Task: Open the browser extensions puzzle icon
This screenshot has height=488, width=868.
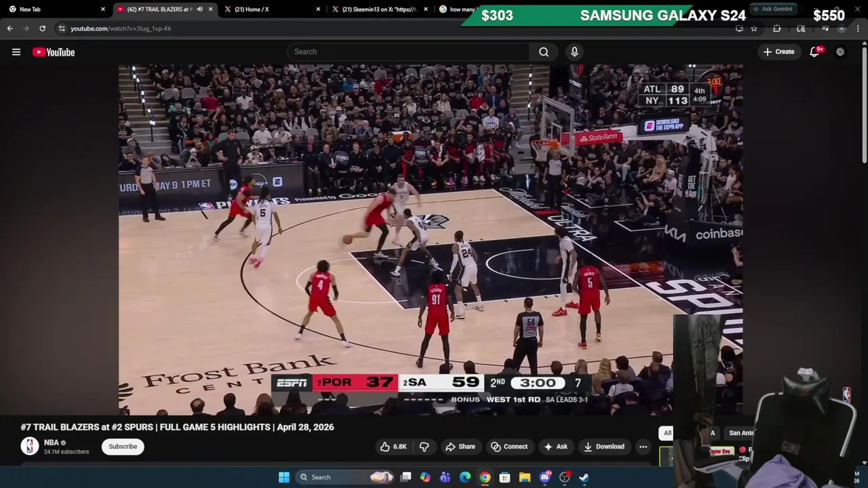Action: coord(776,28)
